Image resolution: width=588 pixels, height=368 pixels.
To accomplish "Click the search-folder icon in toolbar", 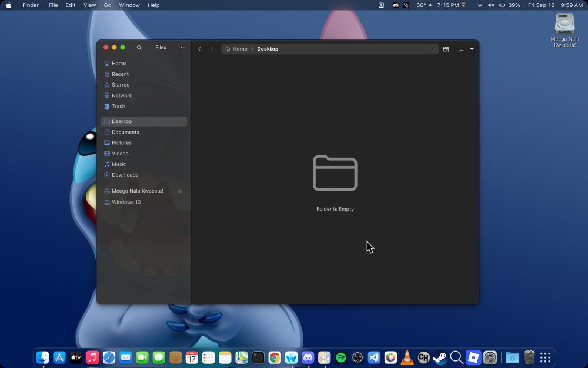I will [x=446, y=49].
